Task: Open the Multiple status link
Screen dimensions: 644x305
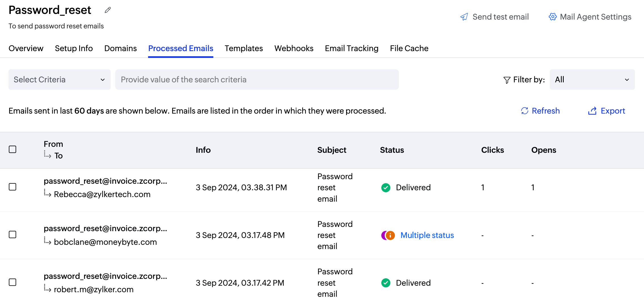Action: [427, 235]
